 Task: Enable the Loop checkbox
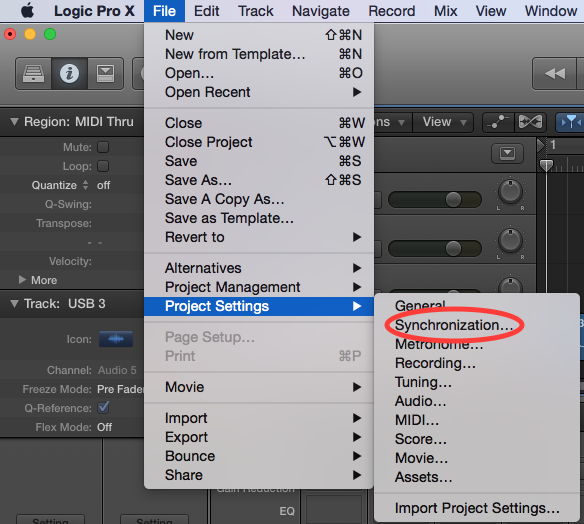click(x=103, y=166)
